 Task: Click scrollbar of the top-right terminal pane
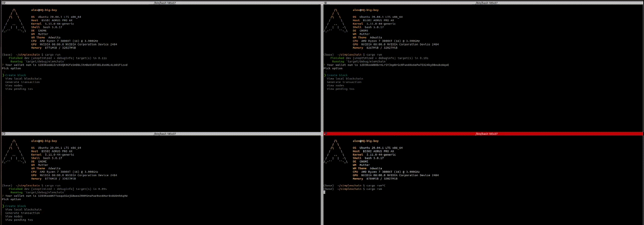coord(643,68)
